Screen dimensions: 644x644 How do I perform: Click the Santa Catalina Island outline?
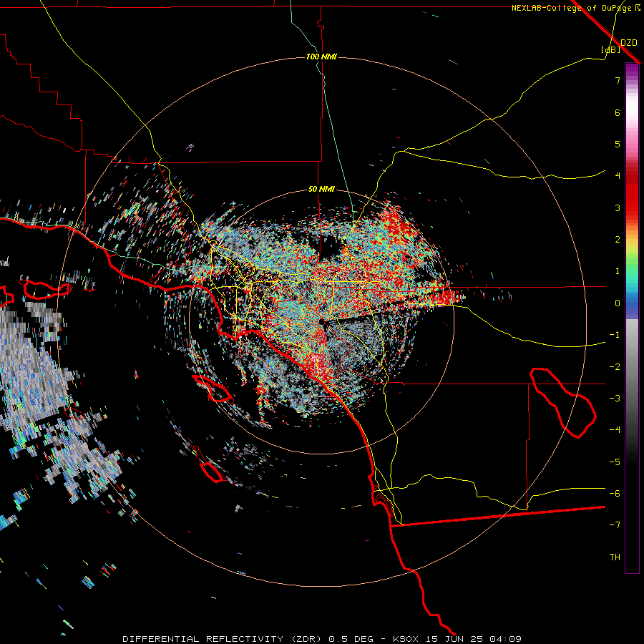pyautogui.click(x=213, y=388)
